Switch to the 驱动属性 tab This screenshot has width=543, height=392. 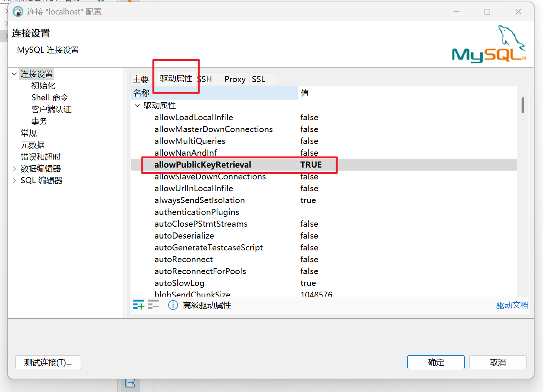(176, 79)
